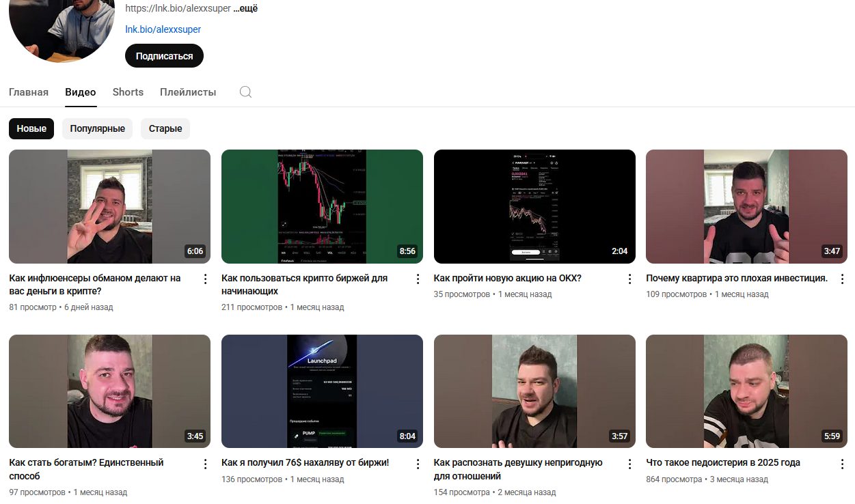This screenshot has width=855, height=504.
Task: Open options menu for "Как пройти новую акцию на OKX?"
Action: (x=630, y=279)
